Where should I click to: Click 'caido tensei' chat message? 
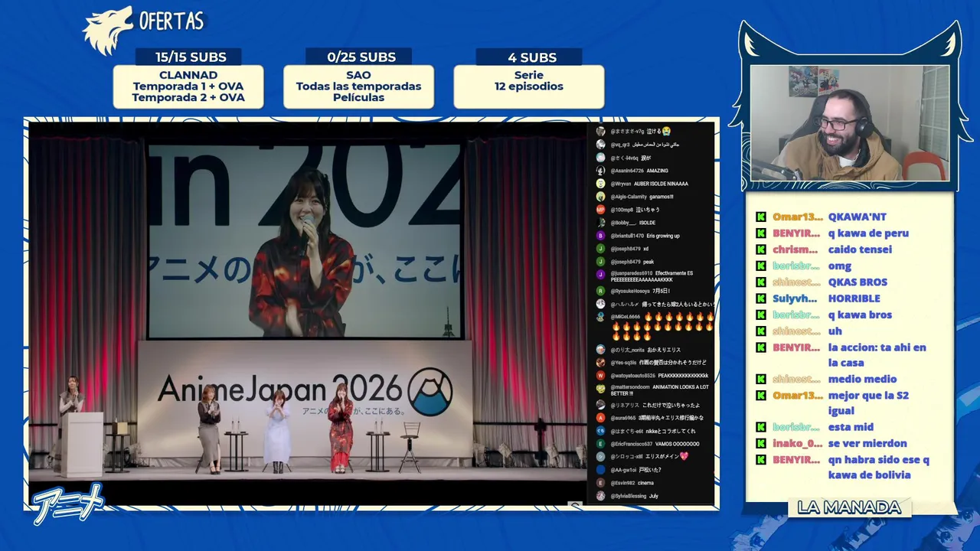click(x=860, y=249)
